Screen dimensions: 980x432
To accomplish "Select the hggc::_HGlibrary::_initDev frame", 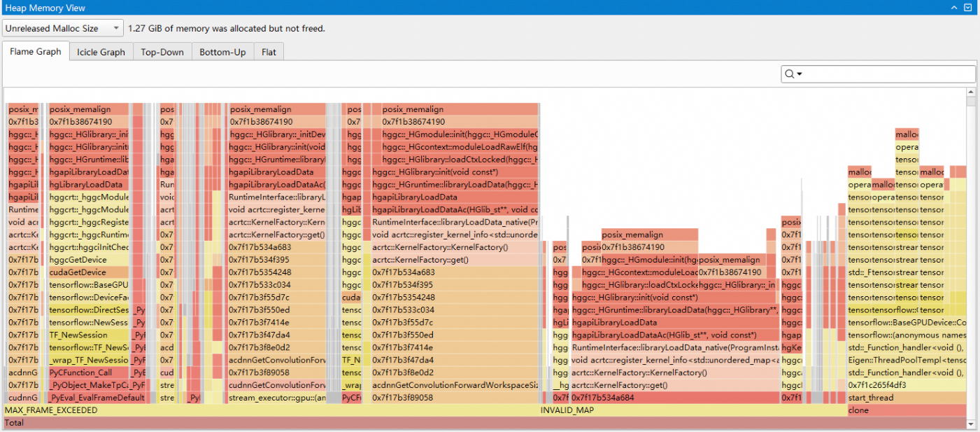I will coord(277,134).
